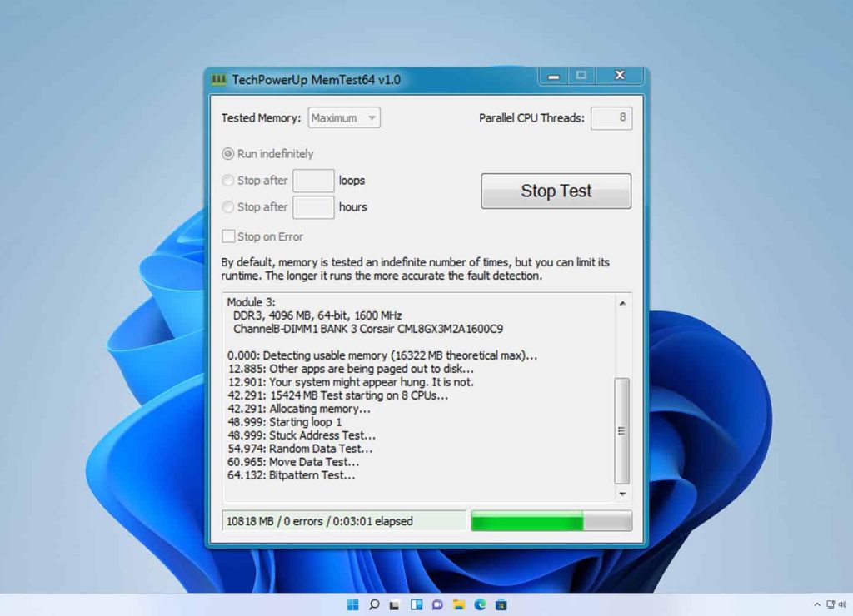Show hidden icons in system tray

click(x=817, y=604)
